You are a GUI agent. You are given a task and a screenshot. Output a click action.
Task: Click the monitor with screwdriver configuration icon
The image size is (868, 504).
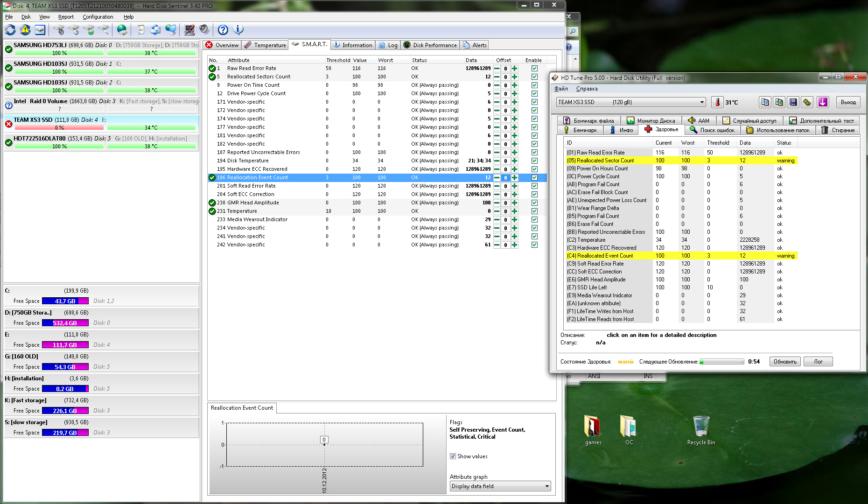click(x=189, y=30)
